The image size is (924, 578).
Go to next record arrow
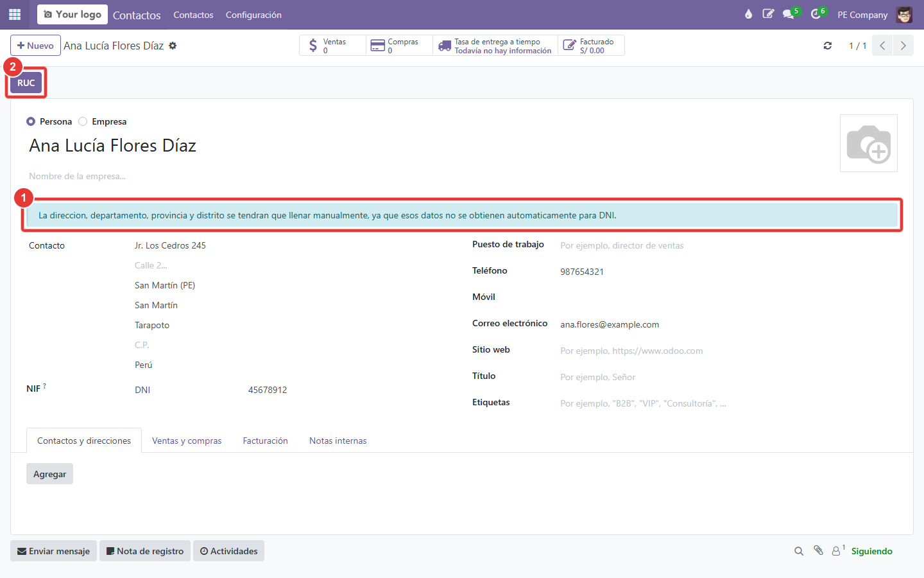coord(903,46)
